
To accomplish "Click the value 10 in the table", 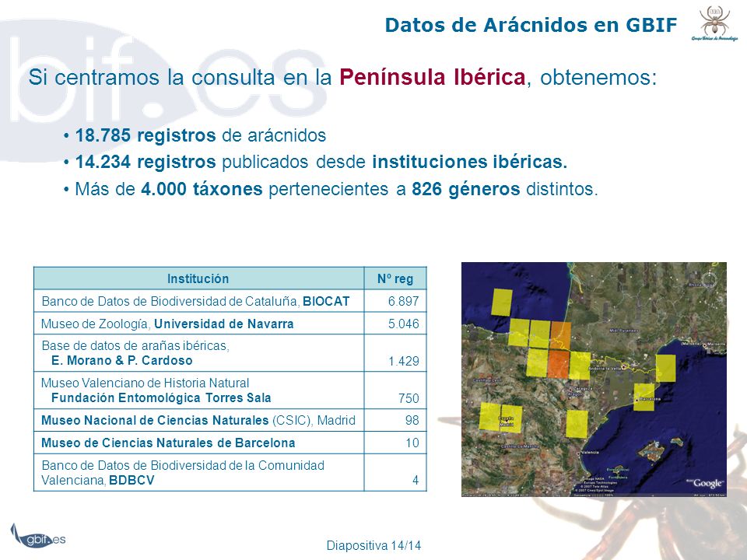I will coord(412,443).
